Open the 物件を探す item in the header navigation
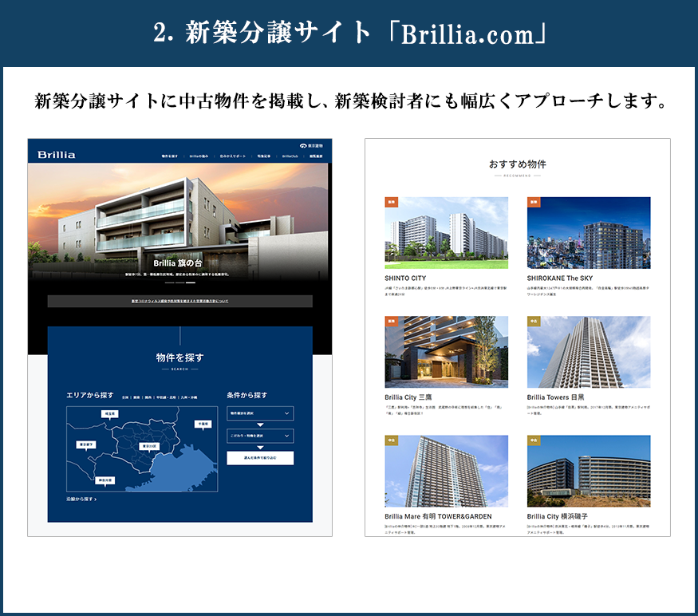The image size is (698, 616). pos(170,156)
